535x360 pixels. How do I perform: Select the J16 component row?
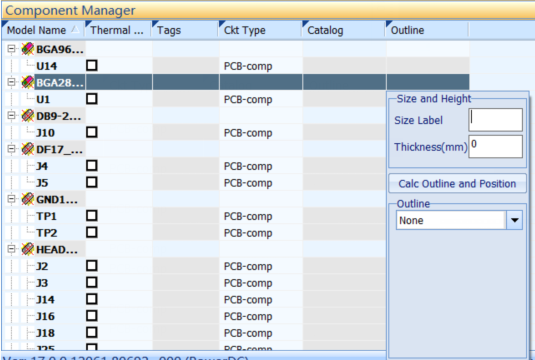[235, 316]
